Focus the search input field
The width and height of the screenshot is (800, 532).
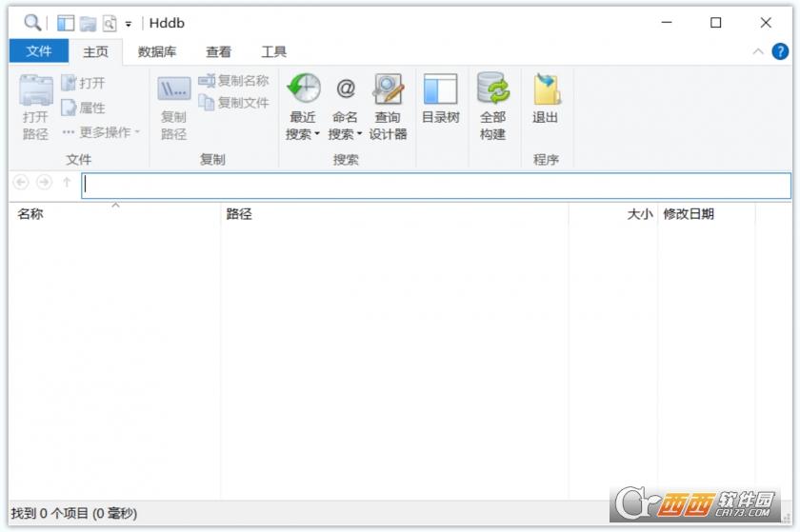(x=436, y=186)
